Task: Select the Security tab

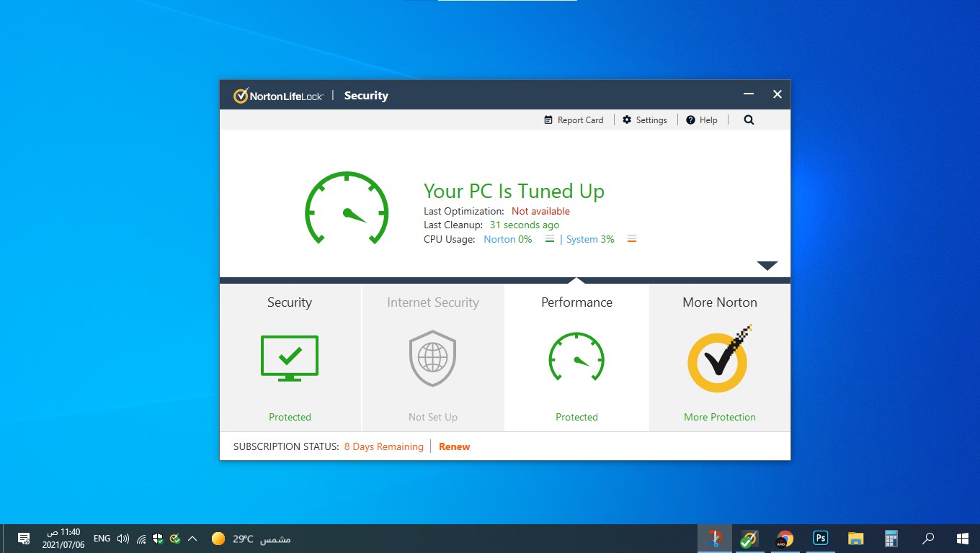Action: [x=290, y=357]
